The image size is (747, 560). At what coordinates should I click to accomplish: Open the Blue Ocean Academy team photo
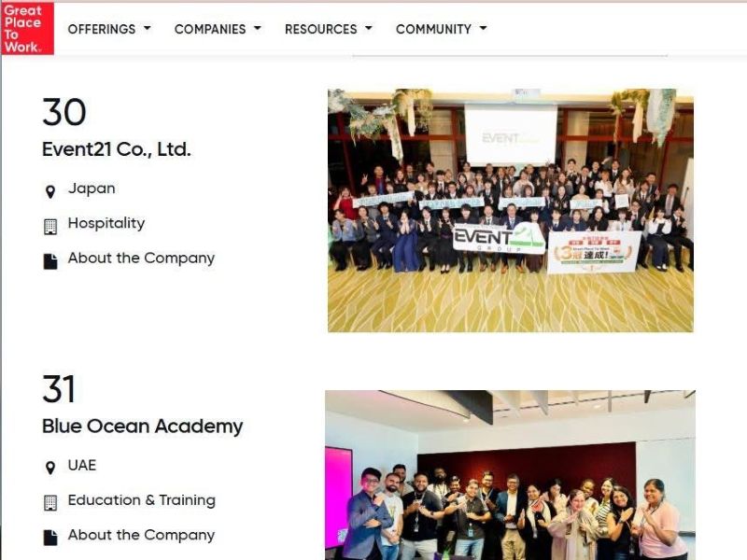[510, 475]
